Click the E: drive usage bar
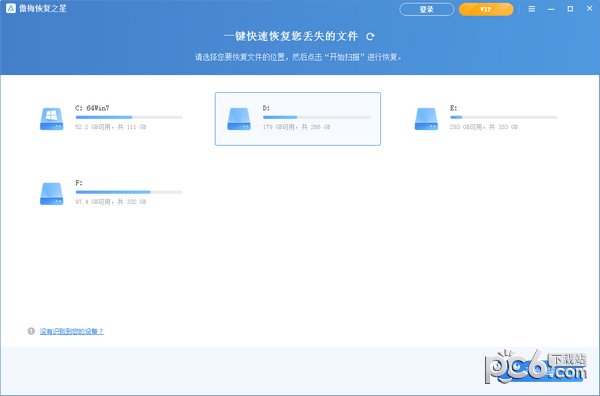Viewport: 600px width, 396px height. [x=504, y=117]
